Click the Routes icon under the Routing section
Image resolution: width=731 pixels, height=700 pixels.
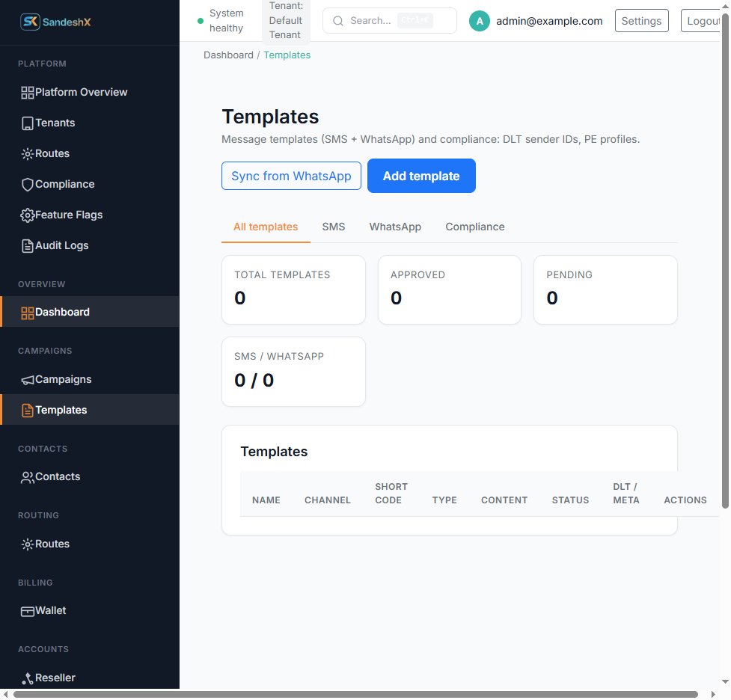pos(28,544)
